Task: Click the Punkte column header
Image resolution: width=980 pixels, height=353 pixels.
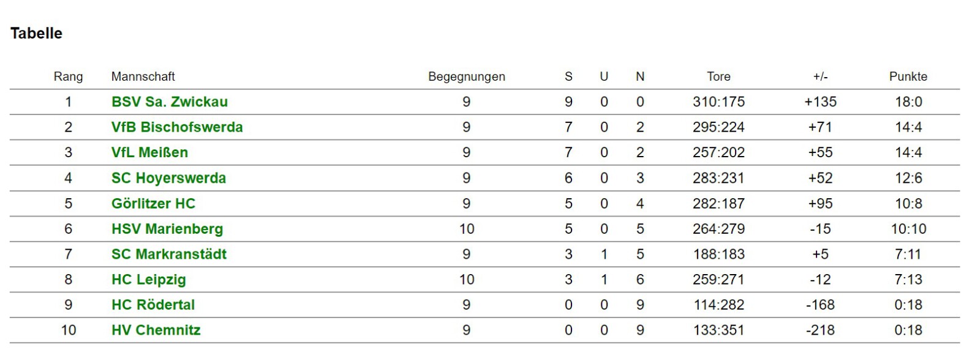Action: (908, 76)
